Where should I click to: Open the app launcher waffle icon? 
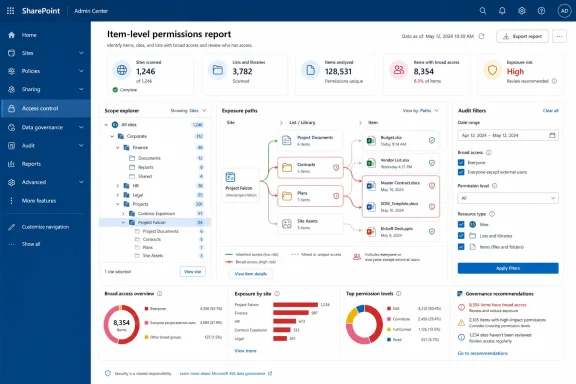pyautogui.click(x=11, y=11)
